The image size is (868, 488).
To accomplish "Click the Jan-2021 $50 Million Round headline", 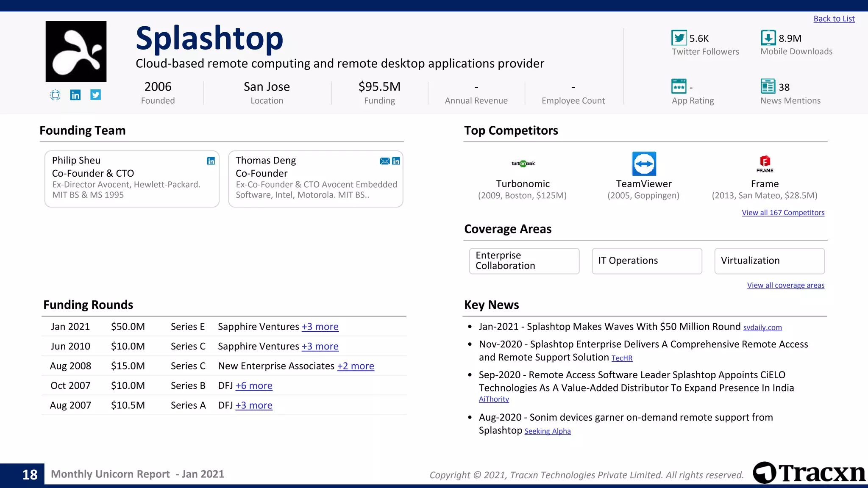I will 609,327.
